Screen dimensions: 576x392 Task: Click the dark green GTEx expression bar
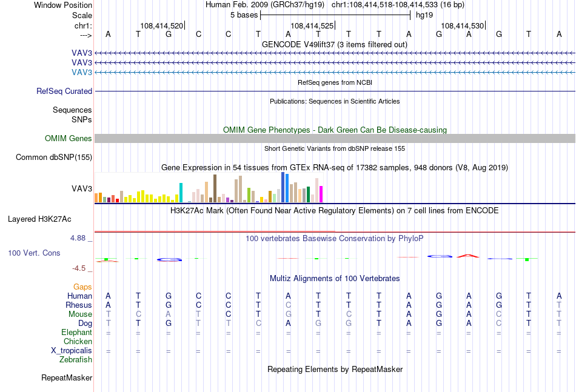(x=308, y=194)
